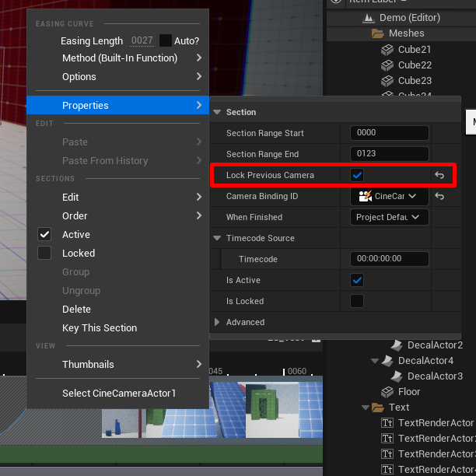Select Demo (Editor) in the outliner
The image size is (476, 476).
click(x=410, y=18)
